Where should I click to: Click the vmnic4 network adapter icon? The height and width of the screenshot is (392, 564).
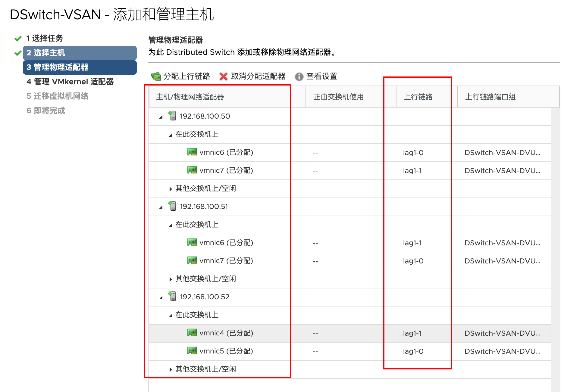(192, 332)
